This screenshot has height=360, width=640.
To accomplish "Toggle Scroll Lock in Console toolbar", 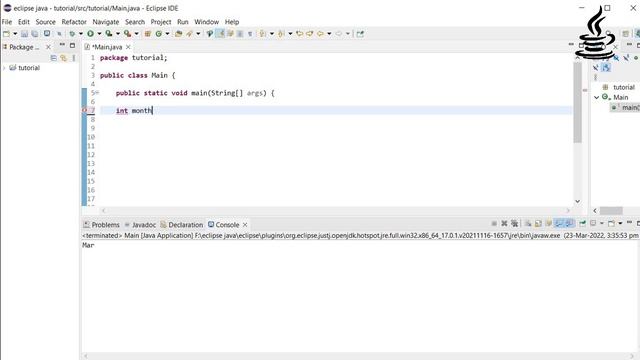I will (538, 223).
